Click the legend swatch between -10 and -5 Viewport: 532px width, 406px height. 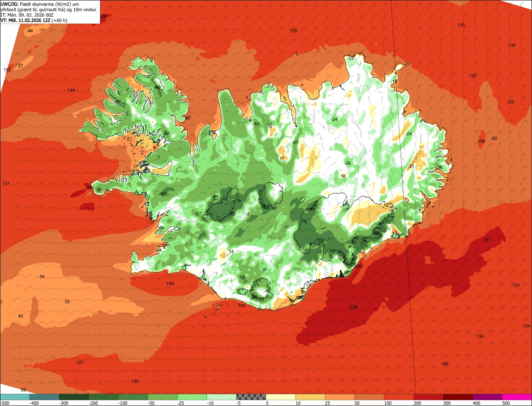click(x=221, y=397)
